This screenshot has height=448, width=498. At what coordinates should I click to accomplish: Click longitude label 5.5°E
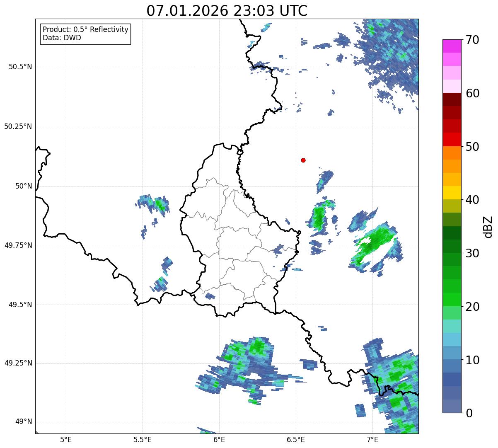pos(143,439)
